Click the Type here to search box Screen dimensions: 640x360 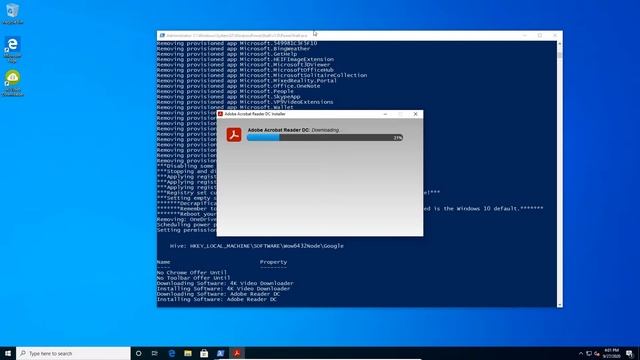click(x=73, y=353)
